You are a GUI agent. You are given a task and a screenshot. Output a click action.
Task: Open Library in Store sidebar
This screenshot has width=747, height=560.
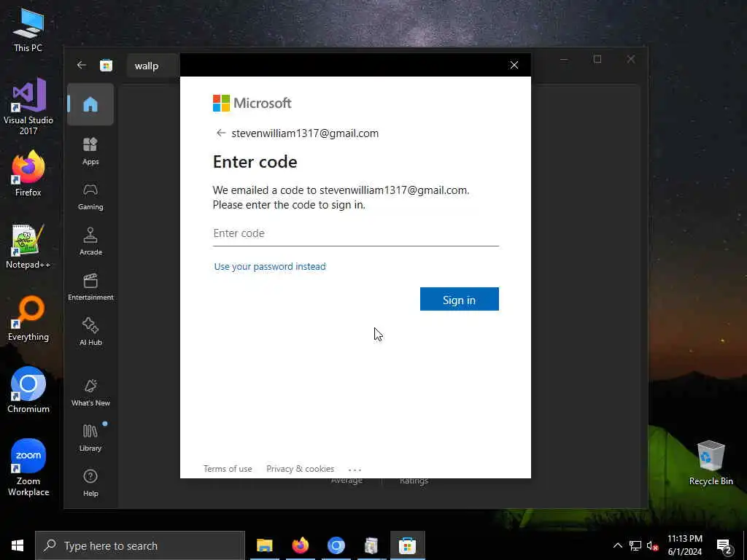[90, 438]
